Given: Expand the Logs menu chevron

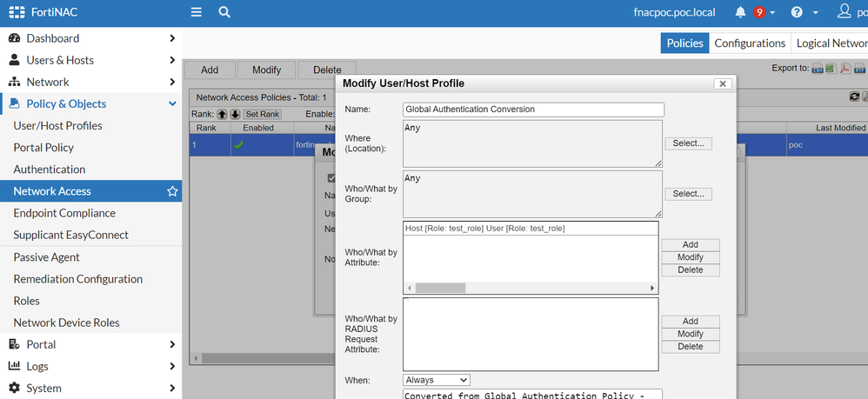Looking at the screenshot, I should click(172, 366).
